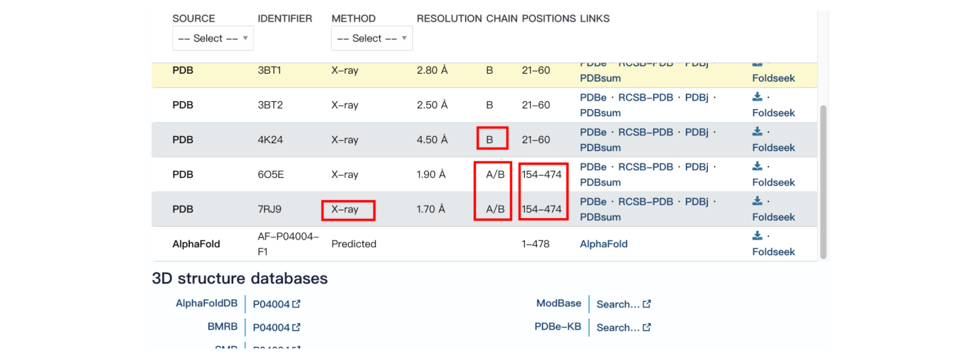Open BMRB P04004 external link icon
The height and width of the screenshot is (355, 980).
(x=296, y=327)
